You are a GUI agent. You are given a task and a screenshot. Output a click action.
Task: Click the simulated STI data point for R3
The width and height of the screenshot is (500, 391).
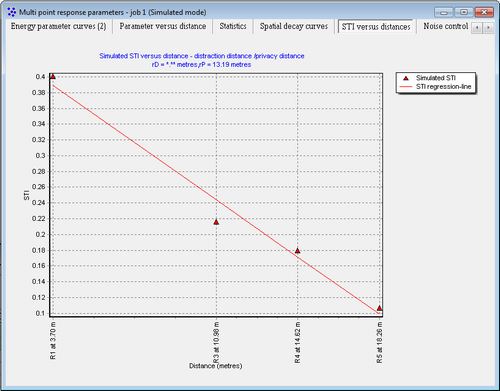click(216, 222)
